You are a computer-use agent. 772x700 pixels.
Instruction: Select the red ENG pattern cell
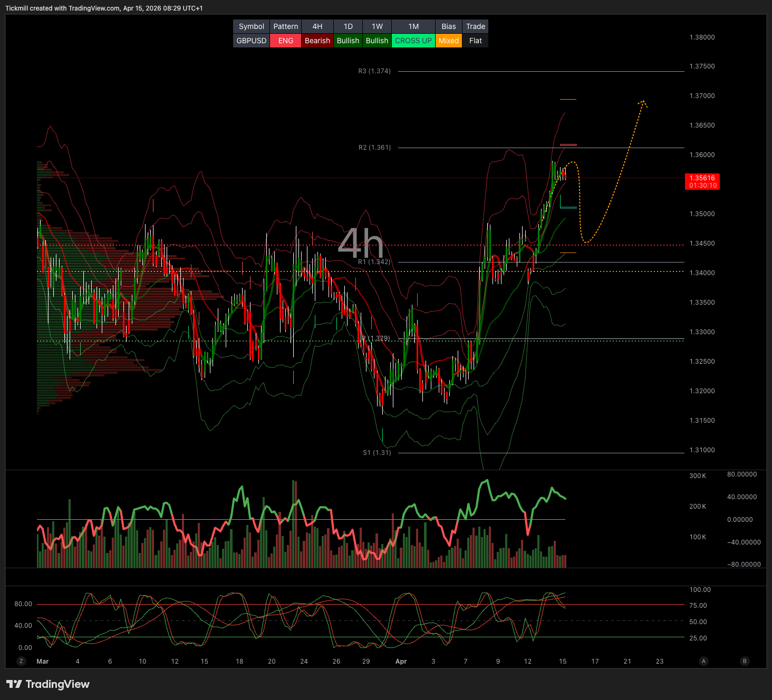285,41
